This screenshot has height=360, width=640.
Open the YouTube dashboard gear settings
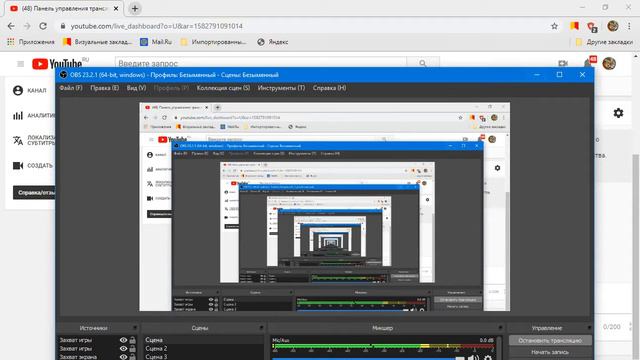point(618,113)
